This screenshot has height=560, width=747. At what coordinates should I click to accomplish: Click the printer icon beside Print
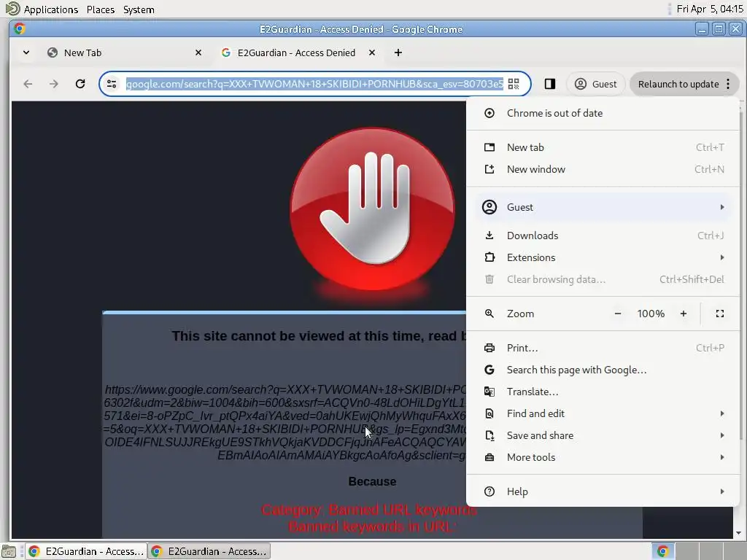point(489,348)
